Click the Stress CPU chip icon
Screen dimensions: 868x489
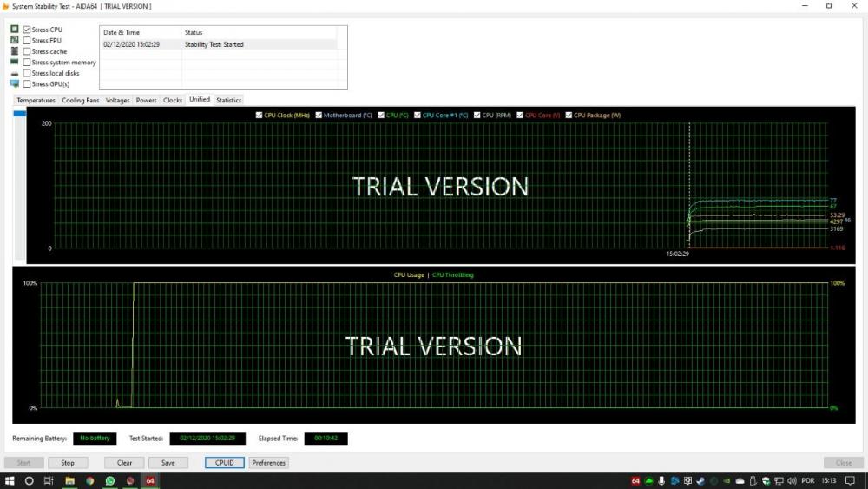pyautogui.click(x=15, y=30)
